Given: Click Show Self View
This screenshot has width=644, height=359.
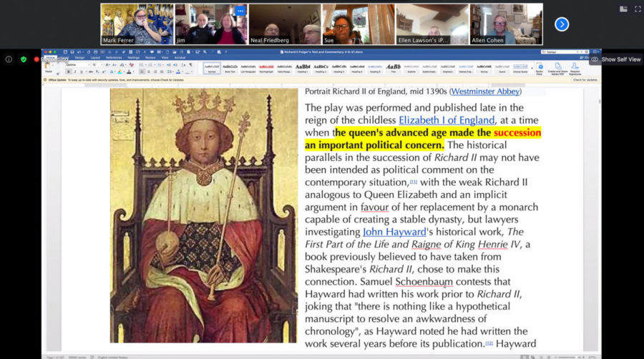Looking at the screenshot, I should coord(616,59).
